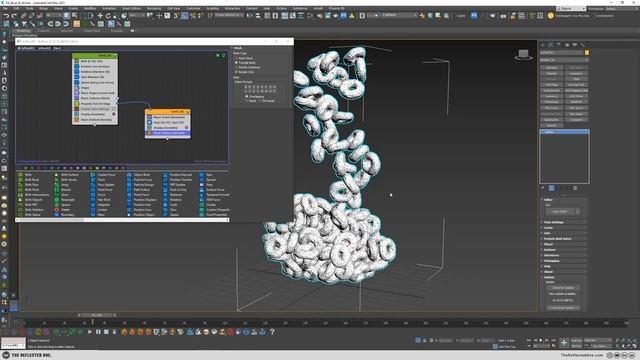Click the Open Editor button
This screenshot has height=360, width=640.
[x=560, y=211]
